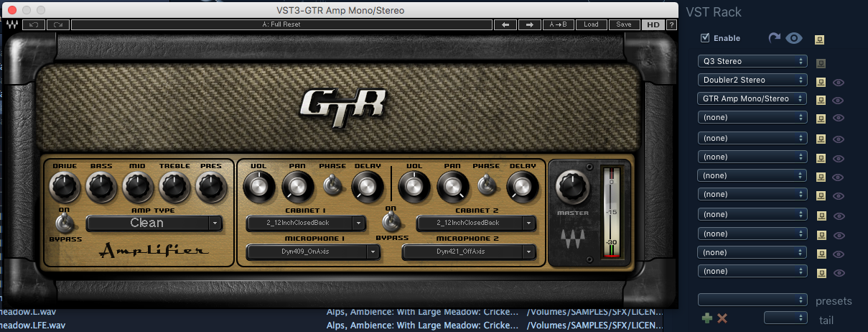Click the Save button in plugin toolbar
This screenshot has height=332, width=868.
pos(624,24)
